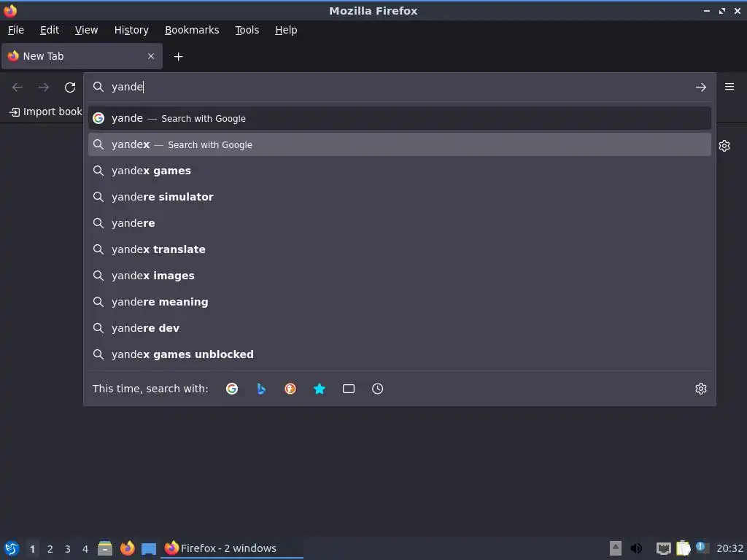Screen dimensions: 747x560
Task: Click in the address bar text field
Action: point(399,87)
